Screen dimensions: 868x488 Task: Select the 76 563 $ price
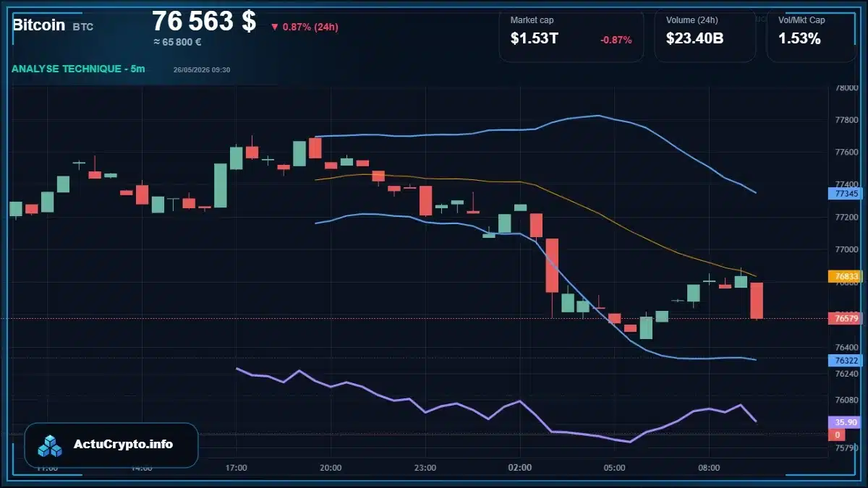pyautogui.click(x=204, y=21)
